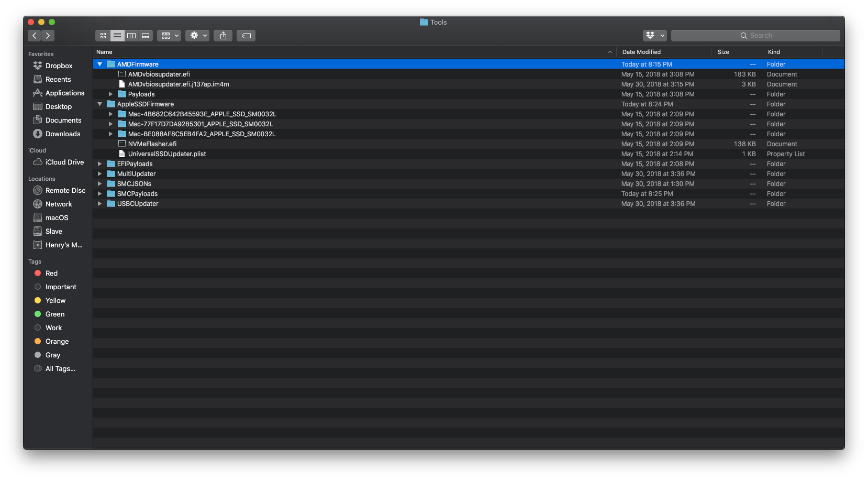Filter by the Orange tag
Viewport: 868px width, 480px height.
click(x=57, y=342)
